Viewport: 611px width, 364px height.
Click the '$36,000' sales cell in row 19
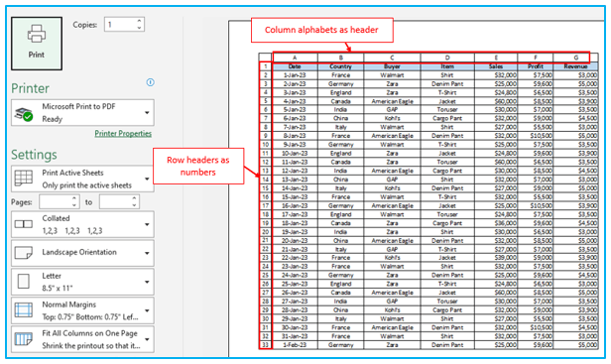(x=496, y=223)
